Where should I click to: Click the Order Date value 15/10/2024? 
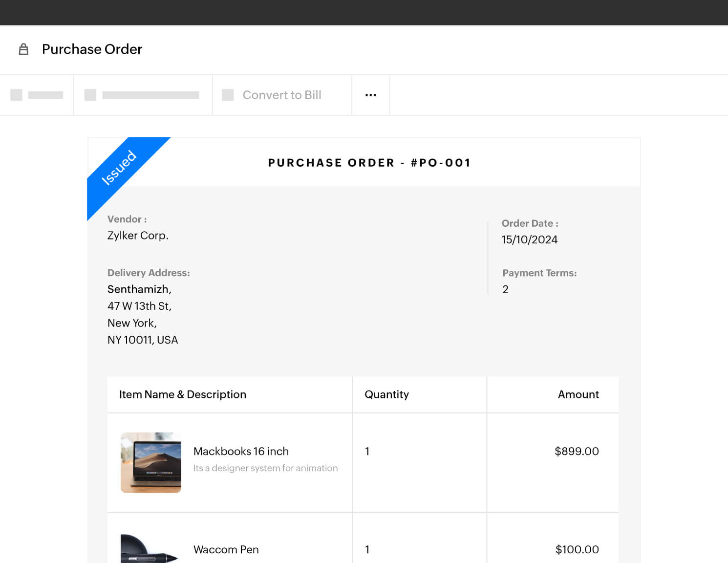coord(530,239)
